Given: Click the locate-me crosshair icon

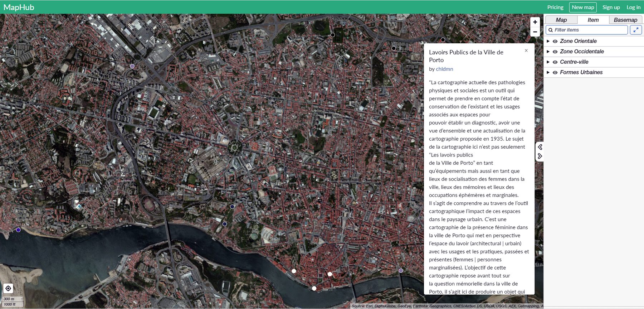Looking at the screenshot, I should pyautogui.click(x=8, y=288).
